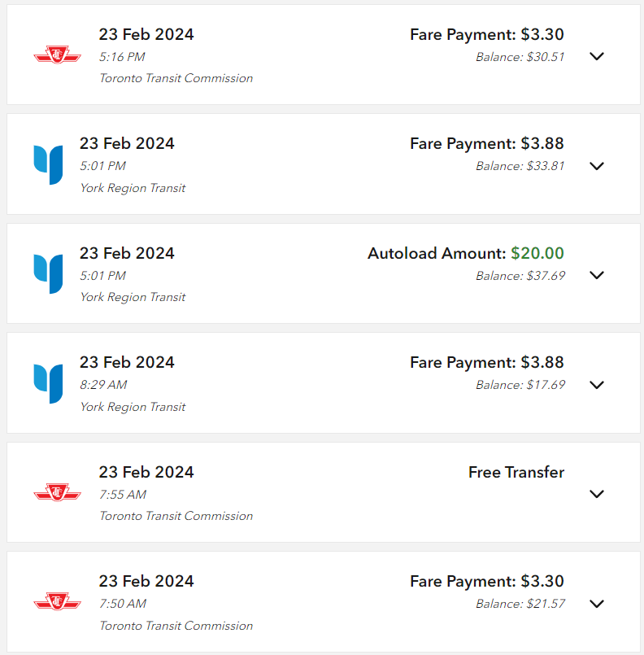Viewport: 644px width, 655px height.
Task: Click the Free Transfer label
Action: [516, 472]
